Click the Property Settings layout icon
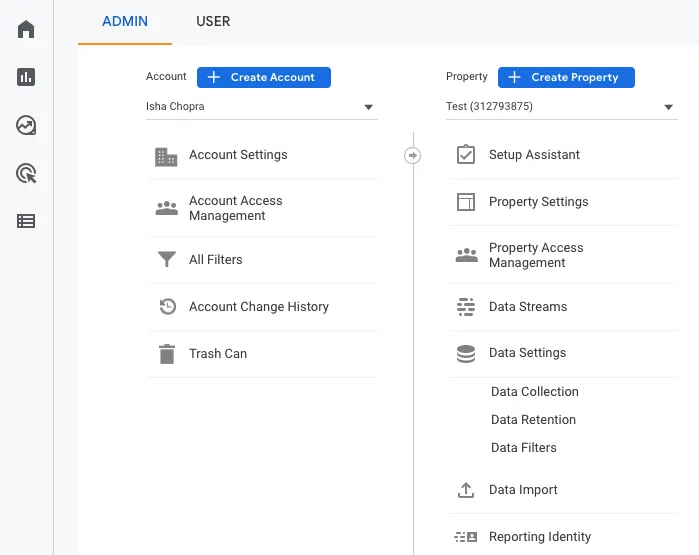This screenshot has height=555, width=699. pyautogui.click(x=466, y=202)
